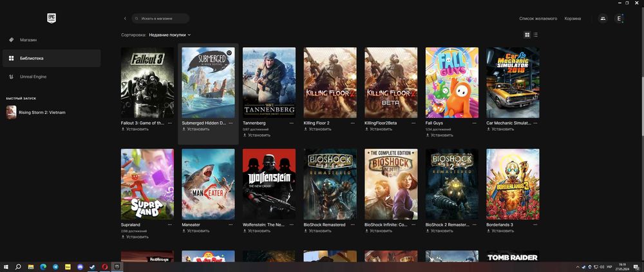Open the Магазин store section
644x272 pixels.
[52, 40]
